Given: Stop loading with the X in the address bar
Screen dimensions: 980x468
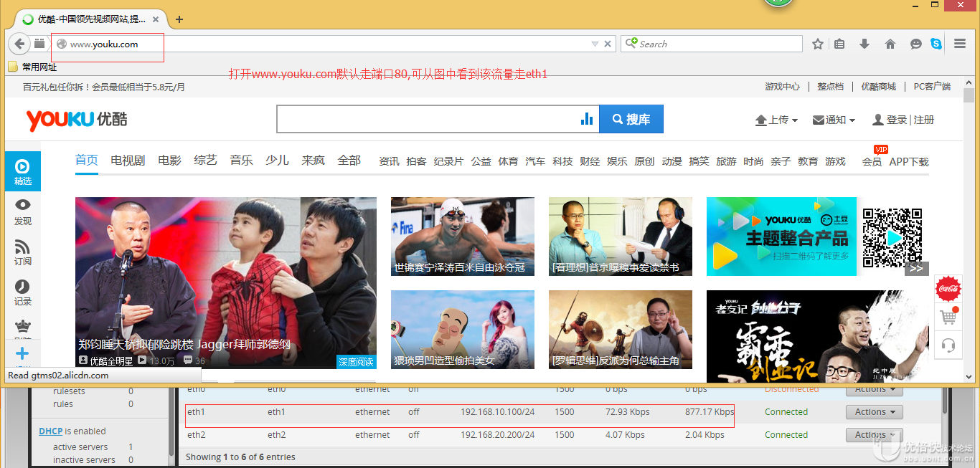Looking at the screenshot, I should [608, 44].
